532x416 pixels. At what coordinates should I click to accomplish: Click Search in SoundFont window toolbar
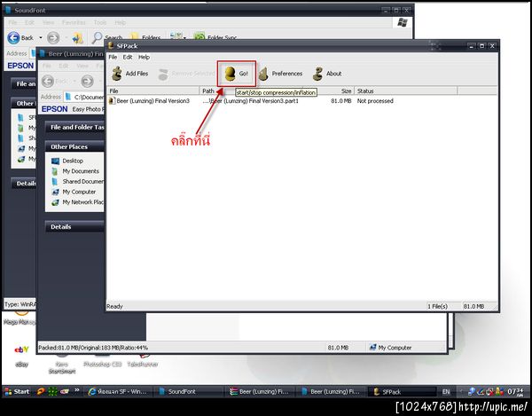pyautogui.click(x=106, y=37)
